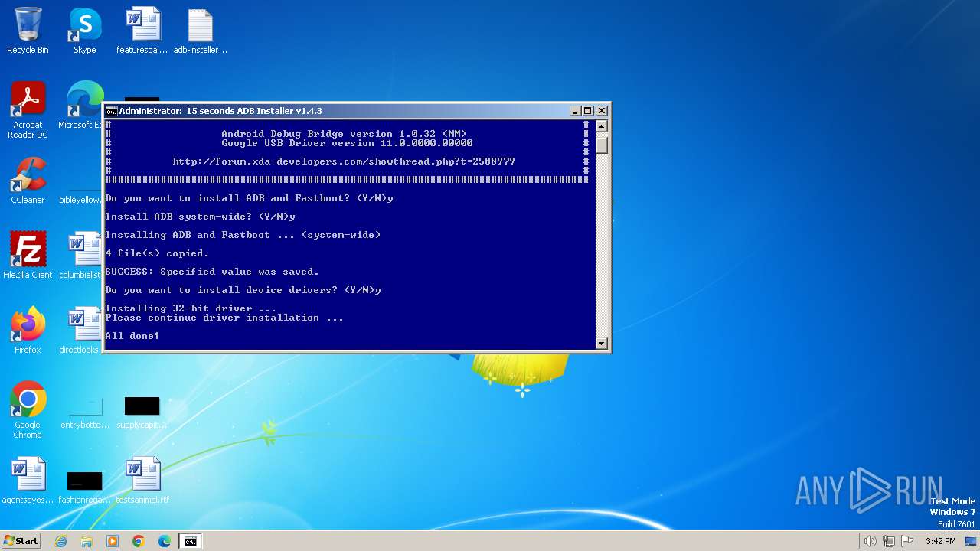Click the '4 file(s) copied.' line
980x551 pixels.
[157, 253]
